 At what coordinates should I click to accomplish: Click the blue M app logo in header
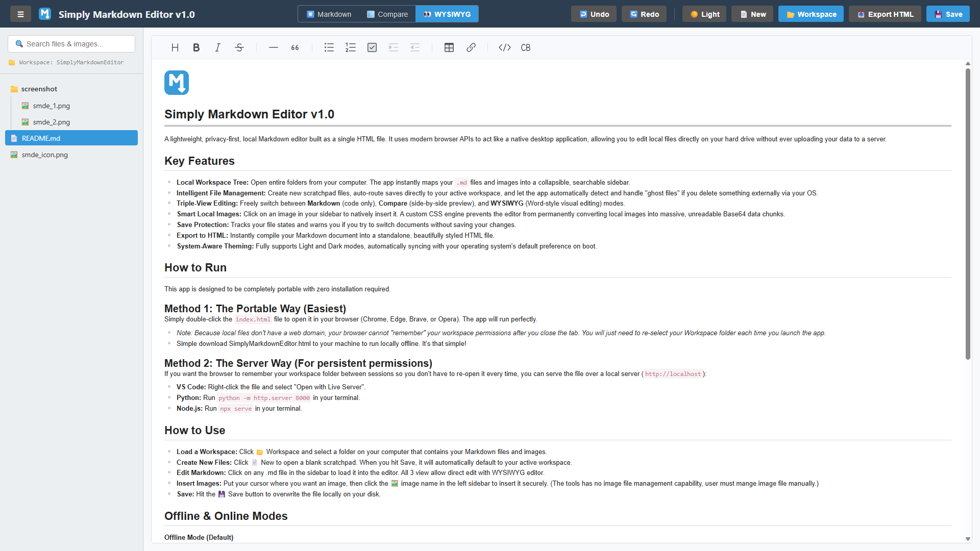[45, 14]
